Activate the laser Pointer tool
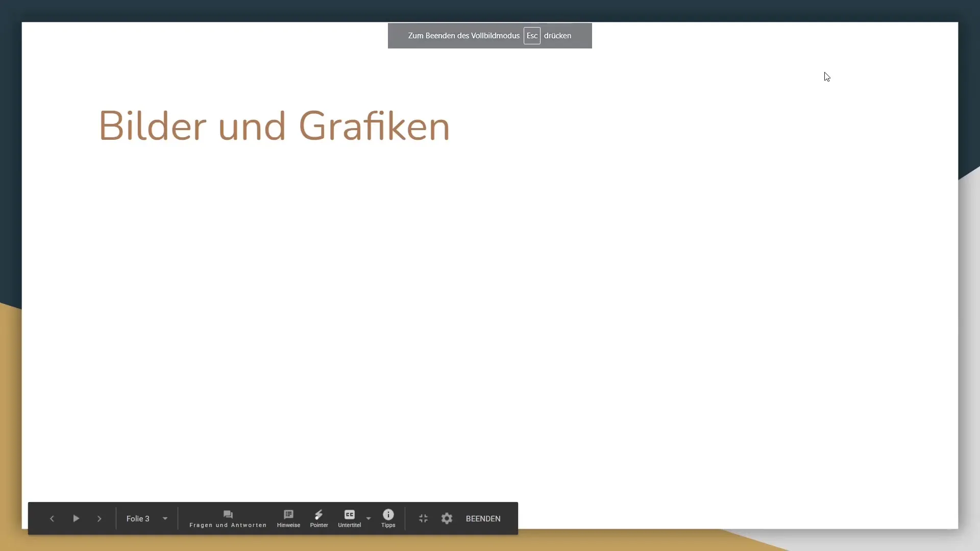 pyautogui.click(x=319, y=518)
